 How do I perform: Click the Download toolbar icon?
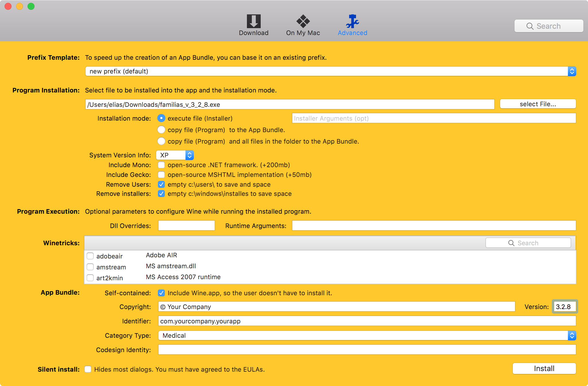pos(254,22)
